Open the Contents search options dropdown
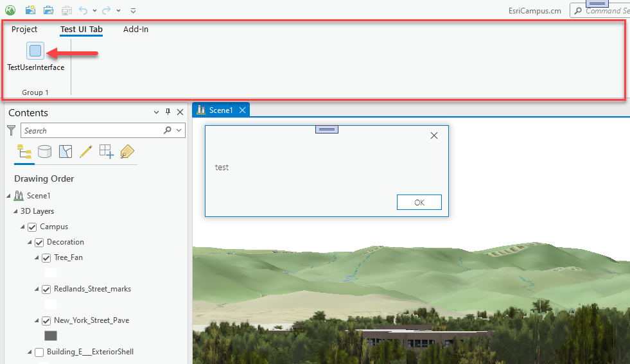 [179, 130]
